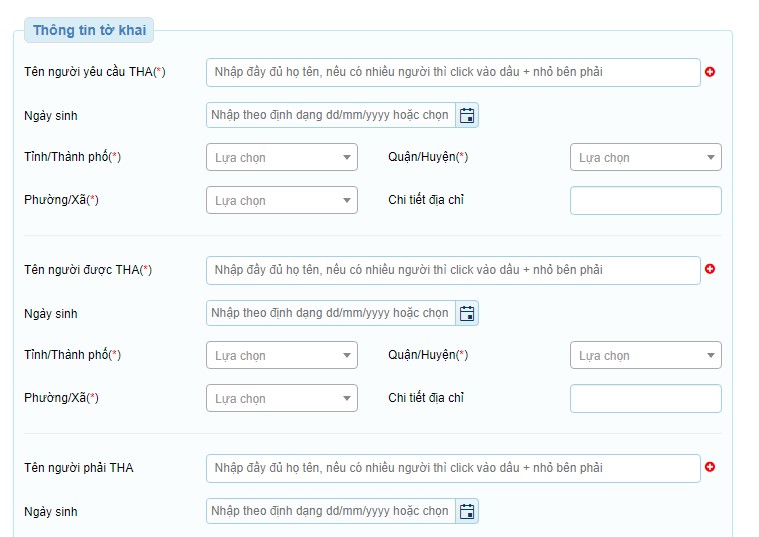Viewport: 759px width, 537px height.
Task: Open calendar picker for người được THA birthdate
Action: (467, 313)
